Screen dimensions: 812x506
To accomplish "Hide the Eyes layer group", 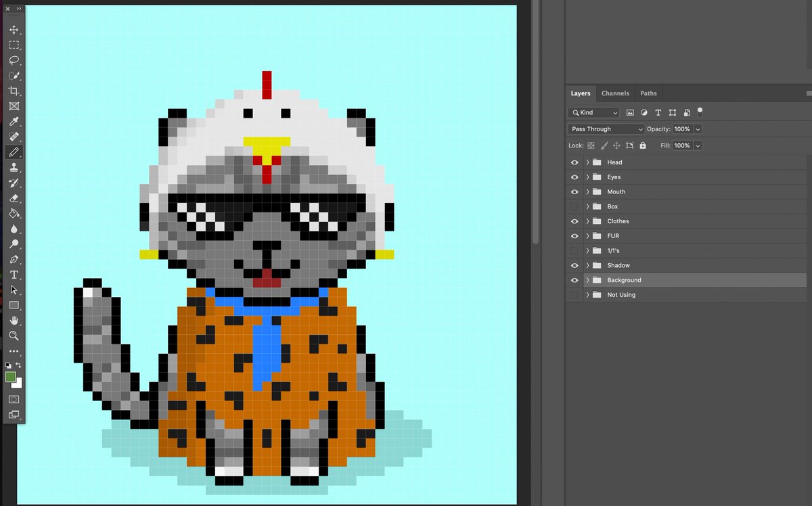I will point(574,177).
